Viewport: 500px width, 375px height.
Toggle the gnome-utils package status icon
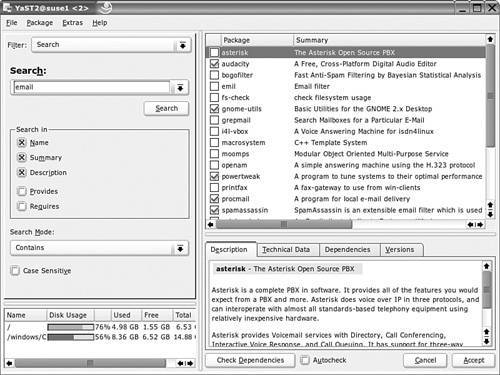tap(214, 109)
